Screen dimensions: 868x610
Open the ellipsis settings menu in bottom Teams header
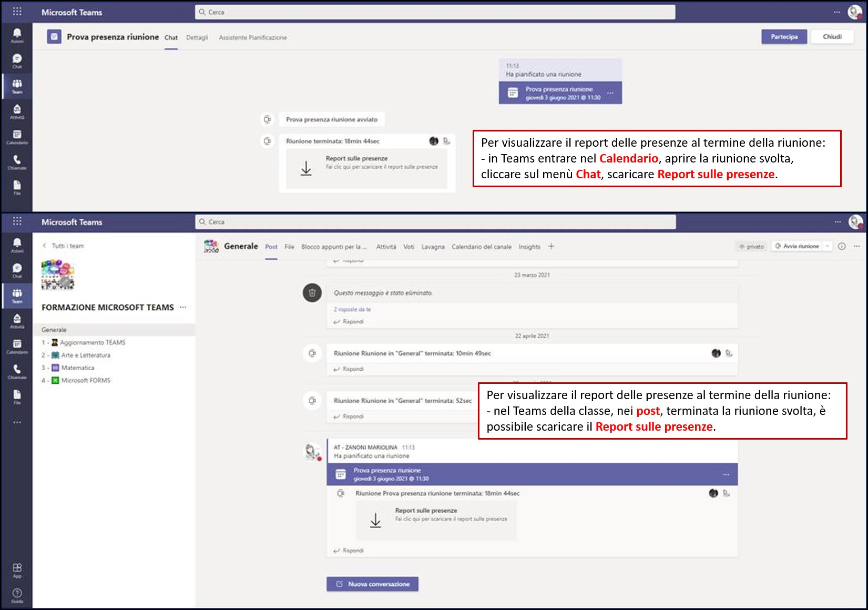click(x=838, y=222)
